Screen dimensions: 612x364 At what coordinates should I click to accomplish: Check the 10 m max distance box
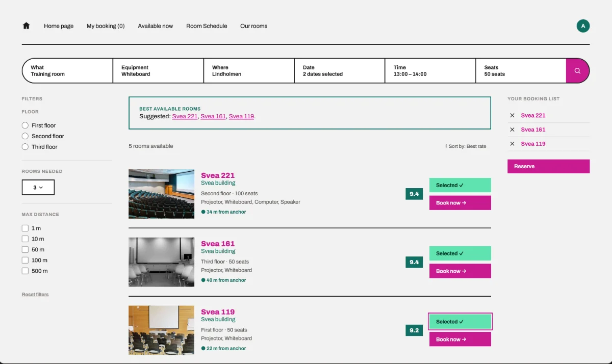pos(25,239)
